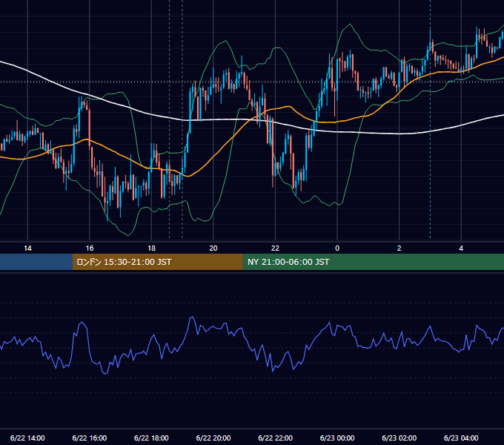Click the 6/23 00:00 time label
504x445 pixels.
pyautogui.click(x=337, y=438)
